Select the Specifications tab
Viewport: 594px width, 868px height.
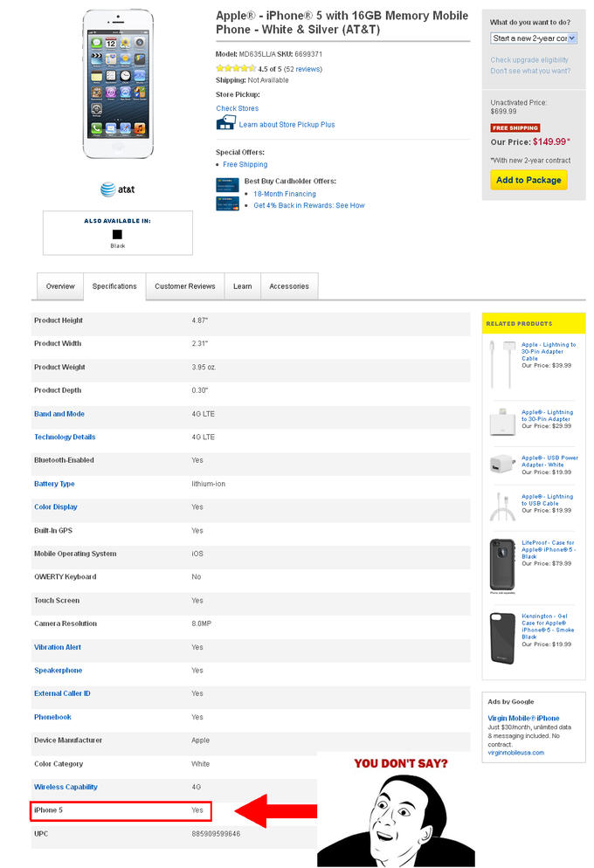114,286
